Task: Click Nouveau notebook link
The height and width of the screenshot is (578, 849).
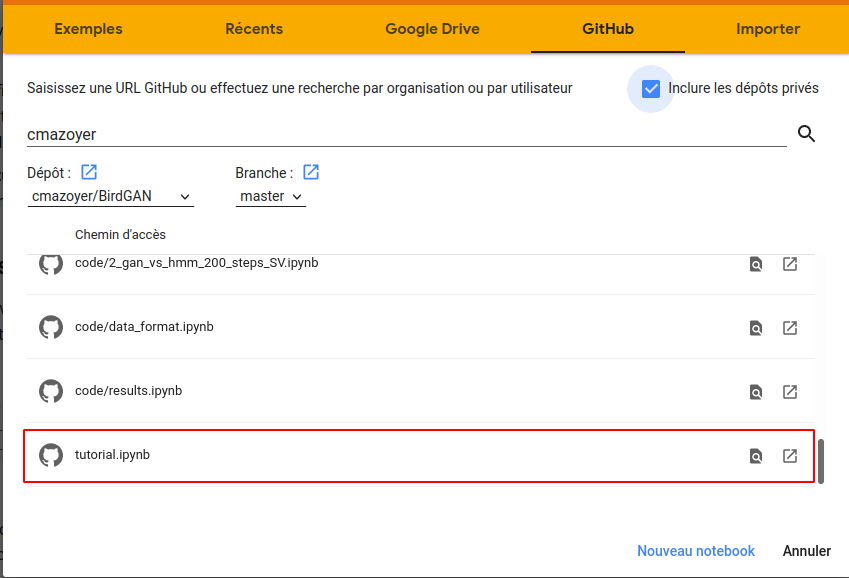Action: pyautogui.click(x=696, y=551)
